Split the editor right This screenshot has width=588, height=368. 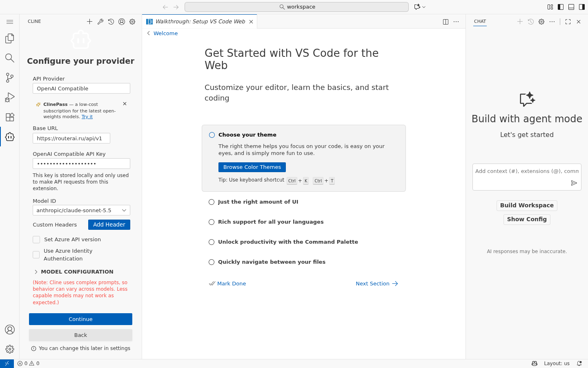tap(445, 22)
